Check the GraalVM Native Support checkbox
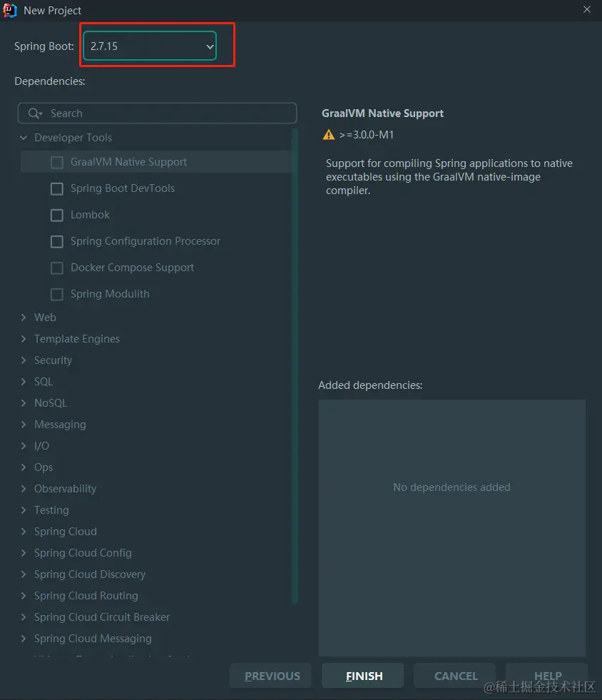The width and height of the screenshot is (602, 700). pyautogui.click(x=56, y=163)
